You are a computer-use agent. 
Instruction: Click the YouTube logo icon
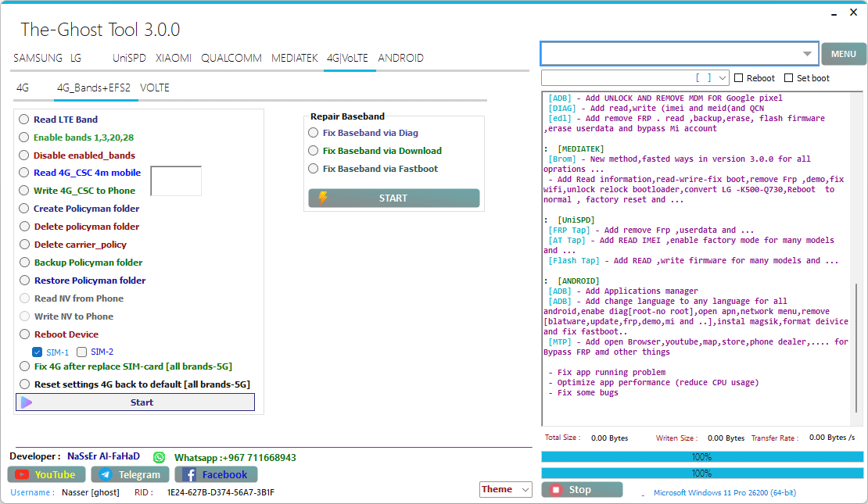pyautogui.click(x=22, y=474)
